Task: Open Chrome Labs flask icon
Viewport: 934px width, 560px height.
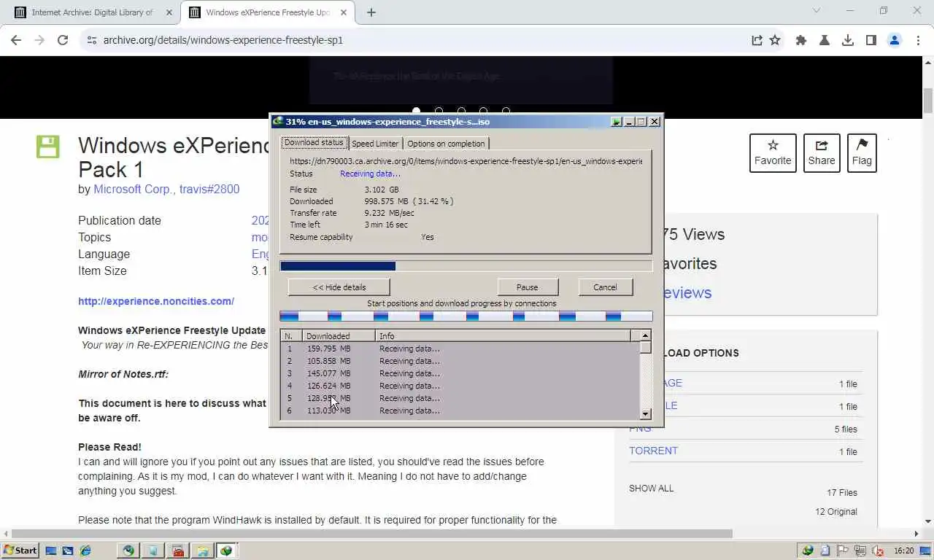Action: [825, 40]
